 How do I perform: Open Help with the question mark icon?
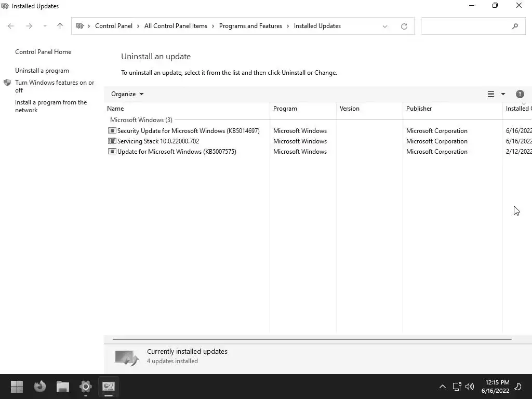point(520,94)
